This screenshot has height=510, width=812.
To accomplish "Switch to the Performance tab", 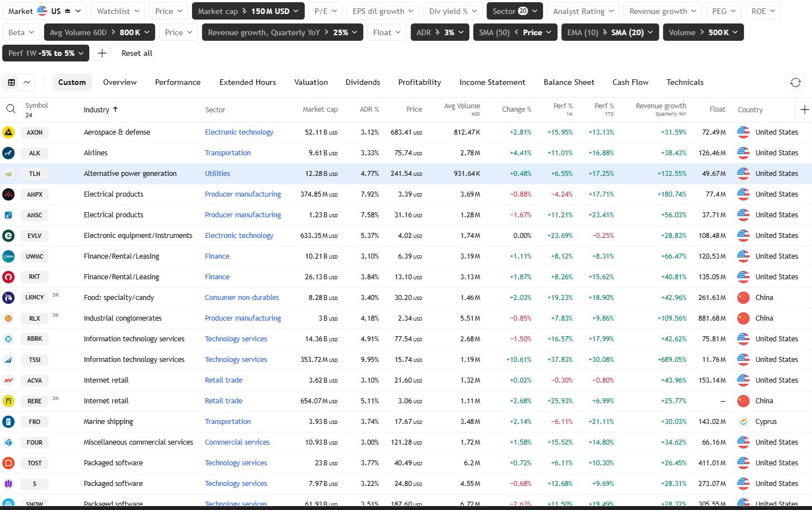I will point(177,82).
